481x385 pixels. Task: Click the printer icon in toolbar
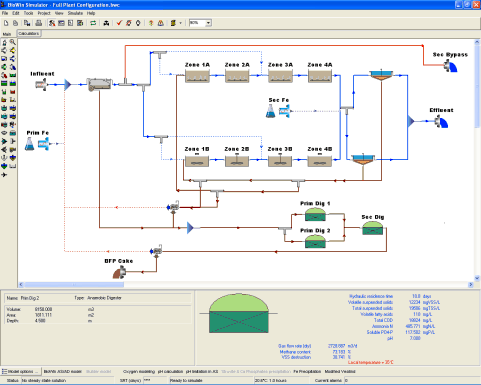(39, 23)
